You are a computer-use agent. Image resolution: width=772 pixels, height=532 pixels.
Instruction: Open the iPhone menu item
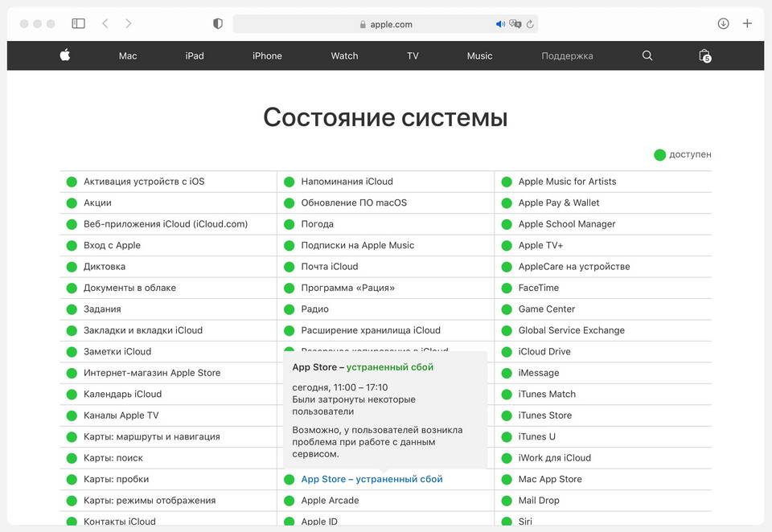[267, 55]
